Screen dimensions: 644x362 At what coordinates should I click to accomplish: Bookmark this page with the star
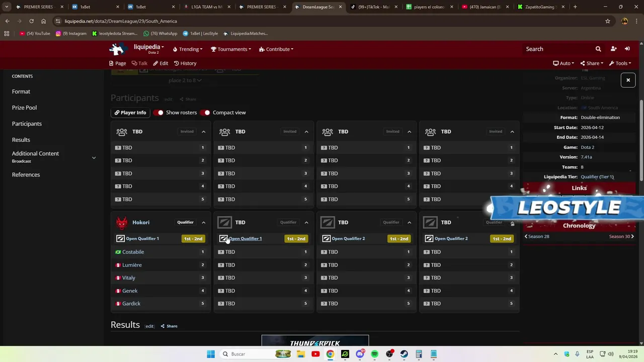coord(608,21)
